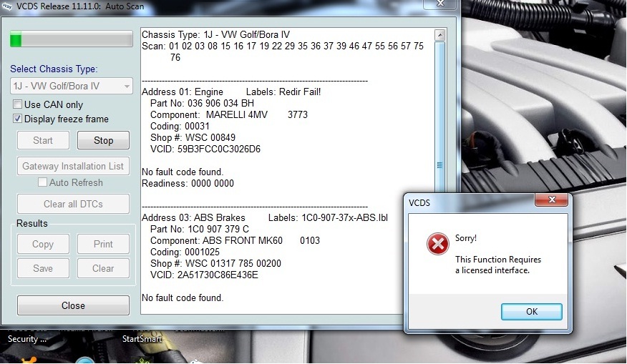Click 'Part No: 036 906 034 BH' text
Image resolution: width=627 pixels, height=364 pixels.
202,103
